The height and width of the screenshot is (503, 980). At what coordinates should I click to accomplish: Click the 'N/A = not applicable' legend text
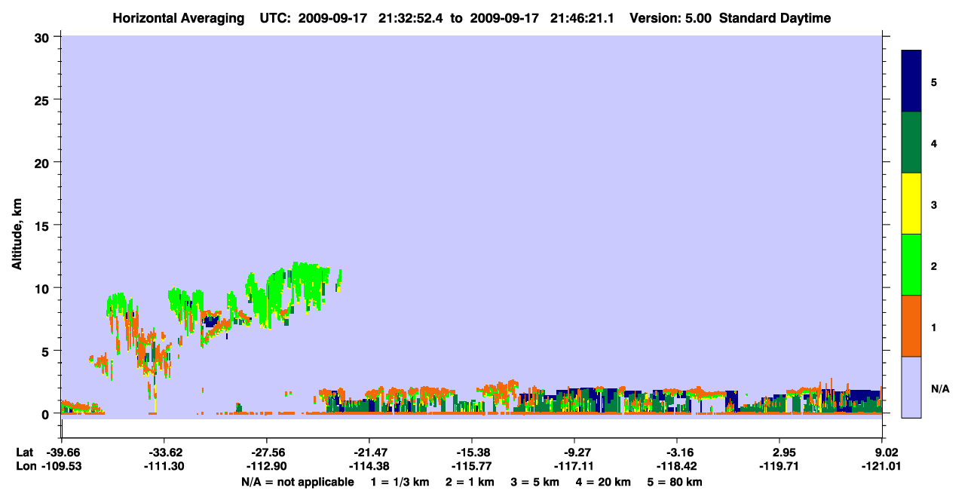(297, 482)
